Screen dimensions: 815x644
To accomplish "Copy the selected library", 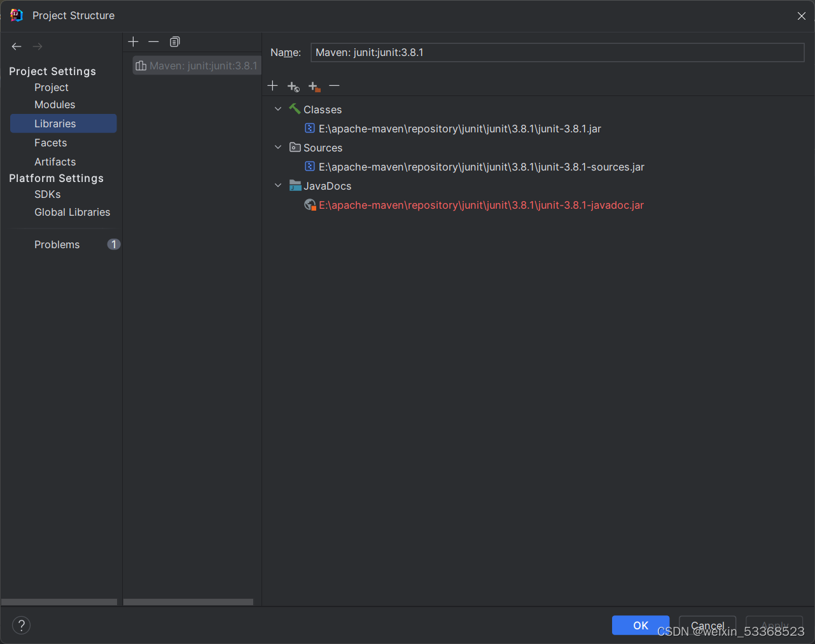I will pyautogui.click(x=175, y=42).
